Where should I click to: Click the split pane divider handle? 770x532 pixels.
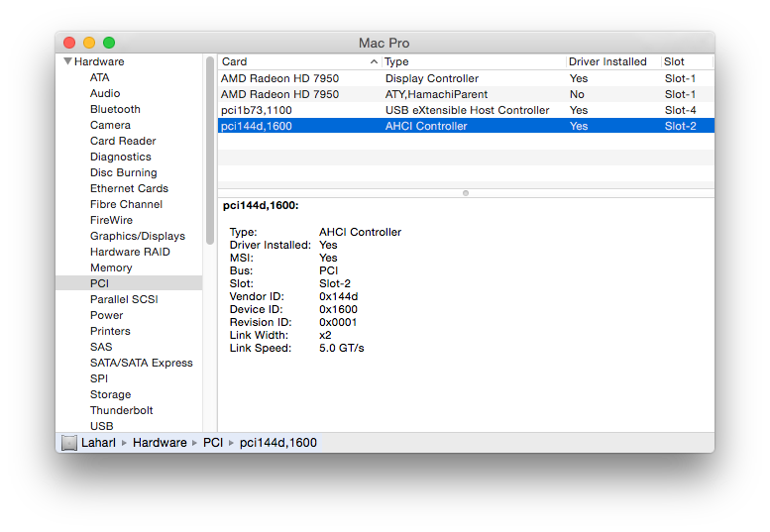[x=466, y=193]
